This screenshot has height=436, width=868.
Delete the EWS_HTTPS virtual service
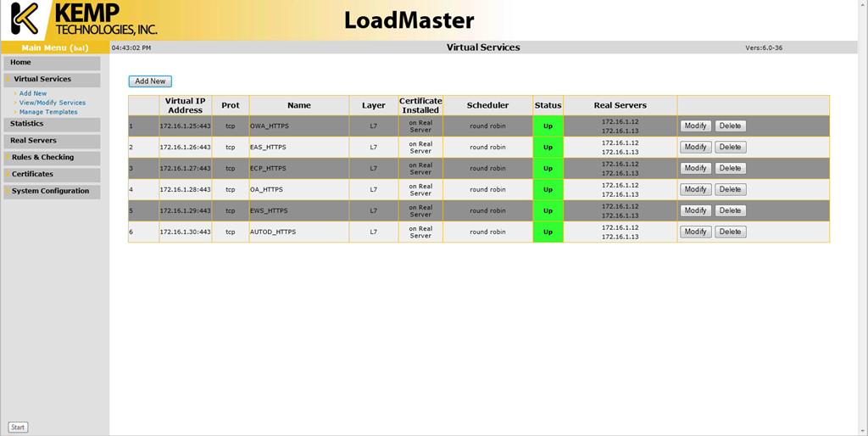coord(730,210)
